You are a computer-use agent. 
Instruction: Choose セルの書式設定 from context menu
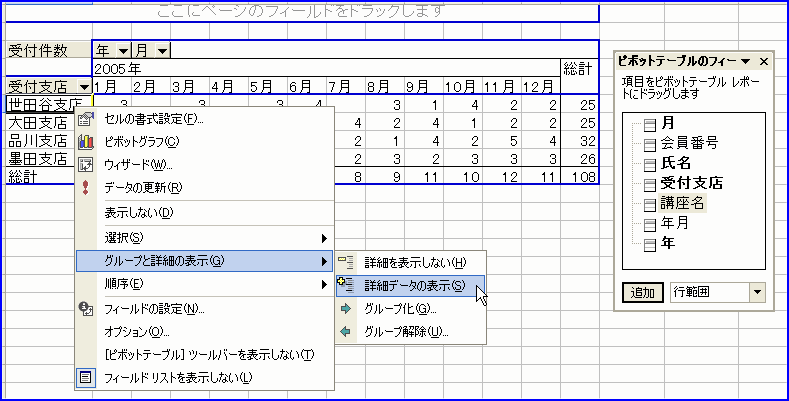204,119
